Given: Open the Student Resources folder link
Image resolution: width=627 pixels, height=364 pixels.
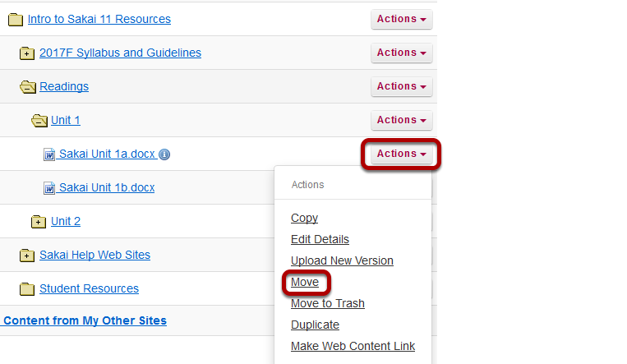Looking at the screenshot, I should pos(90,288).
